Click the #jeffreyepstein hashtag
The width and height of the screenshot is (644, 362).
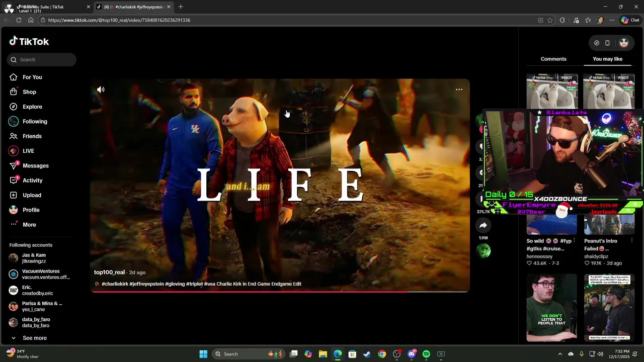coord(146,284)
